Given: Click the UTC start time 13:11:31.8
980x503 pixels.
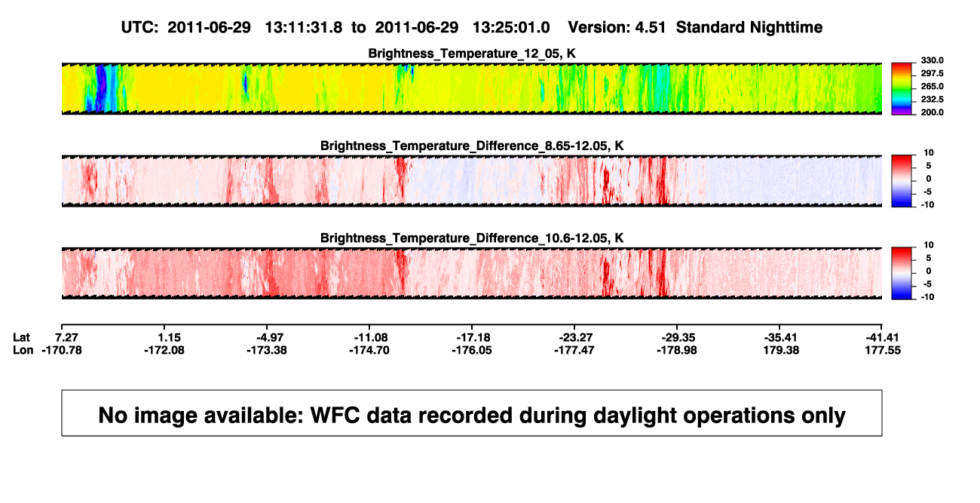Looking at the screenshot, I should pyautogui.click(x=304, y=27).
